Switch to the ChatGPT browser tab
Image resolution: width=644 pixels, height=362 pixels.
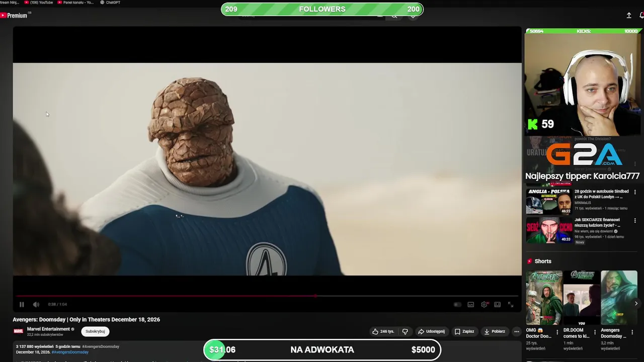[110, 3]
